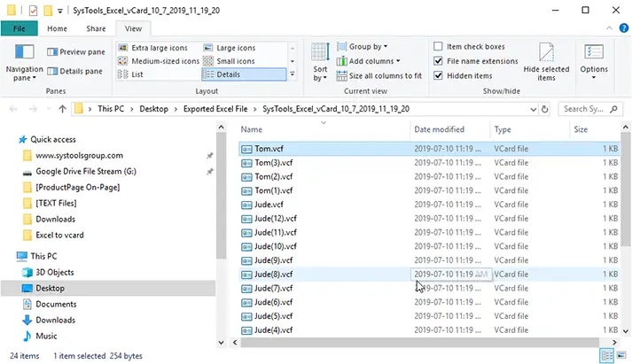Viewport: 632px width, 364px height.
Task: Select the Tom.vcf file
Action: [x=429, y=149]
